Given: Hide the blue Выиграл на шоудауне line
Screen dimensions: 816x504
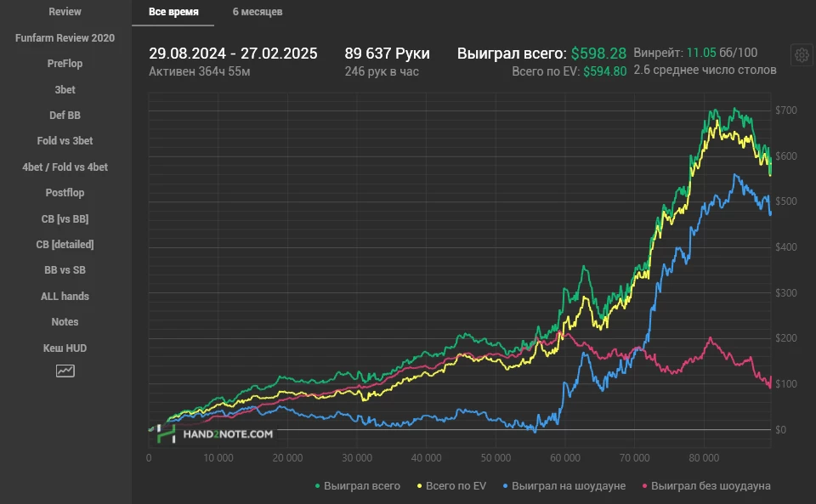Looking at the screenshot, I should click(564, 486).
